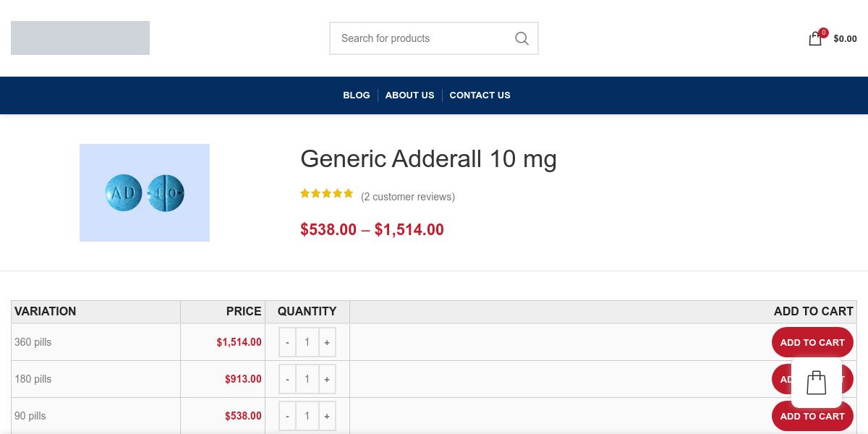The image size is (868, 434).
Task: Add 90 pills variation to cart
Action: (812, 416)
